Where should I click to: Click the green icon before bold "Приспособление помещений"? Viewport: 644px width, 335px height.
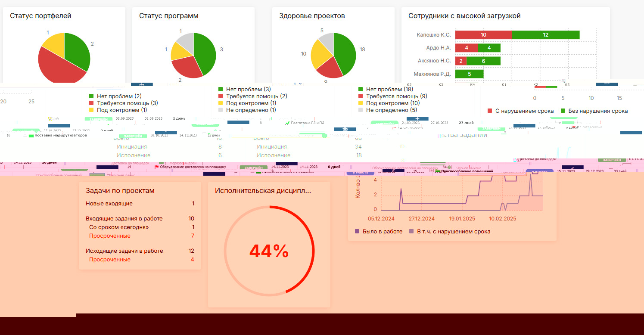(x=437, y=171)
